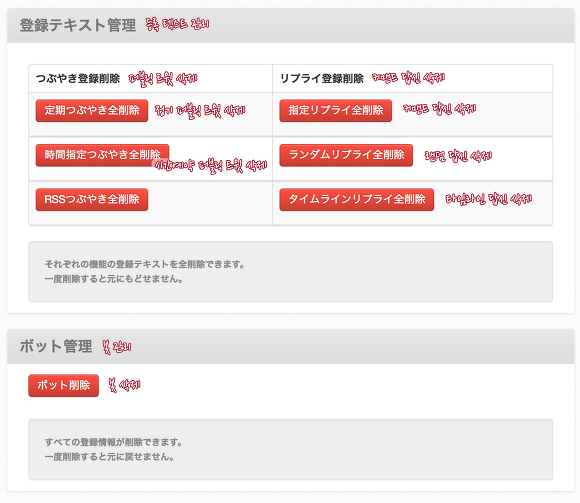Click the ランダムリプライ全削除 button
The width and height of the screenshot is (580, 503).
346,155
